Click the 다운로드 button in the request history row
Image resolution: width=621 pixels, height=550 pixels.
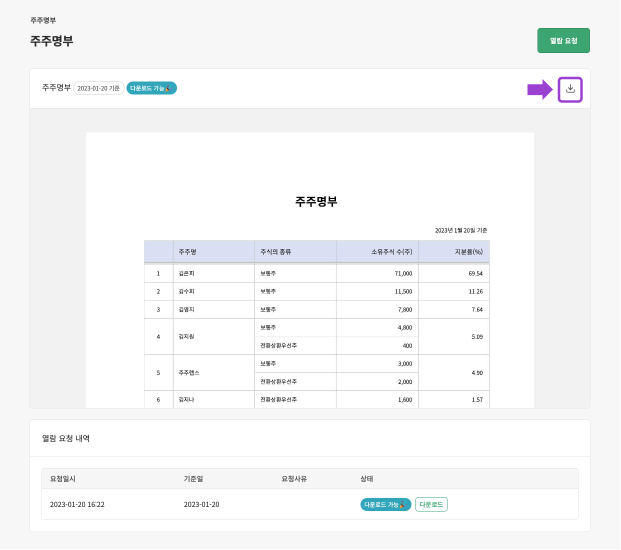tap(431, 504)
